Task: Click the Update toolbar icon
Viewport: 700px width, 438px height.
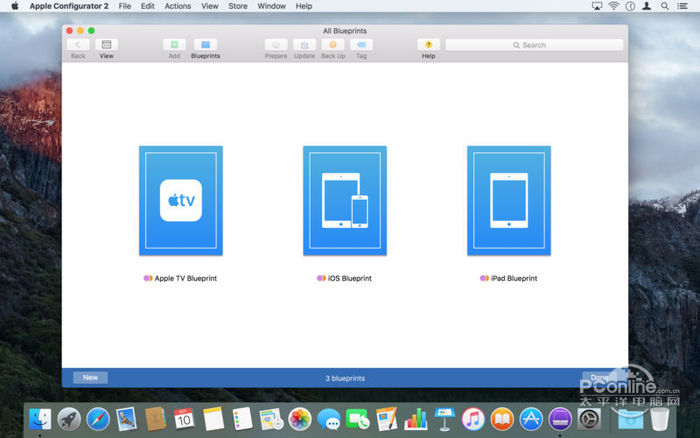Action: tap(304, 45)
